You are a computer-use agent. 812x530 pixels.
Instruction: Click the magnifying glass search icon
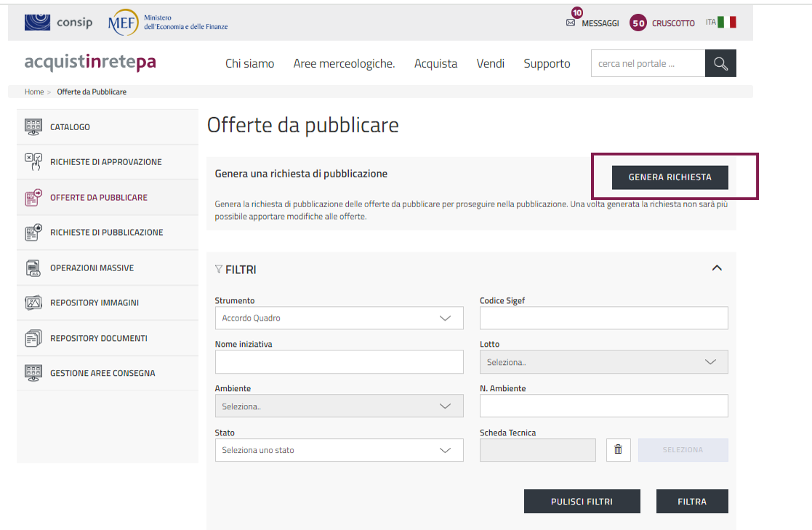click(x=720, y=64)
